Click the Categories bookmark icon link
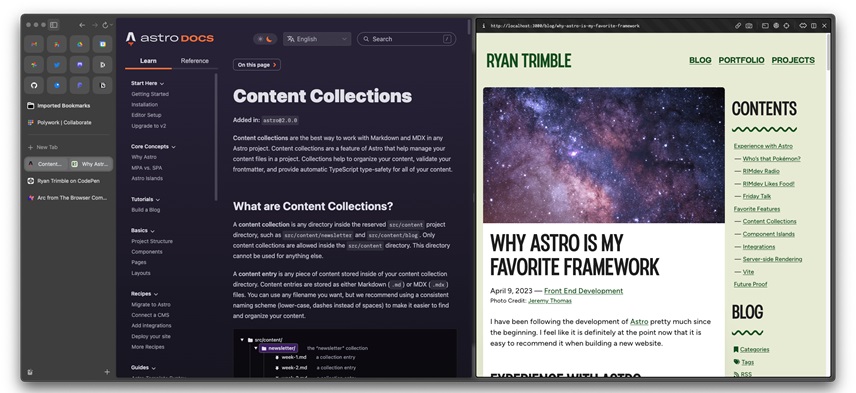 coord(751,349)
